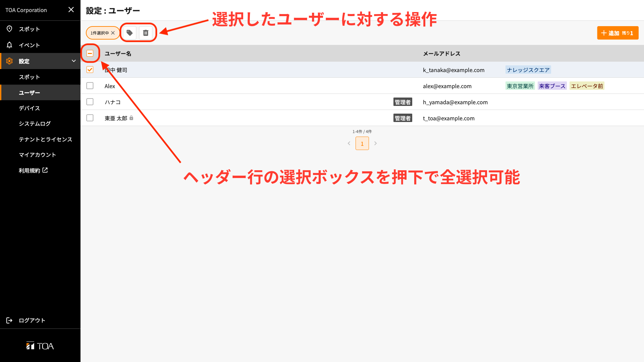Click the TOA logo at sidebar bottom

tap(40, 346)
